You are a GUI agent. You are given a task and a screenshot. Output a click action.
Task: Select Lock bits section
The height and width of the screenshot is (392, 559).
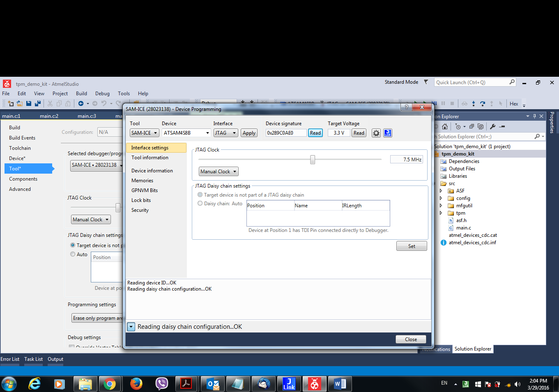141,200
